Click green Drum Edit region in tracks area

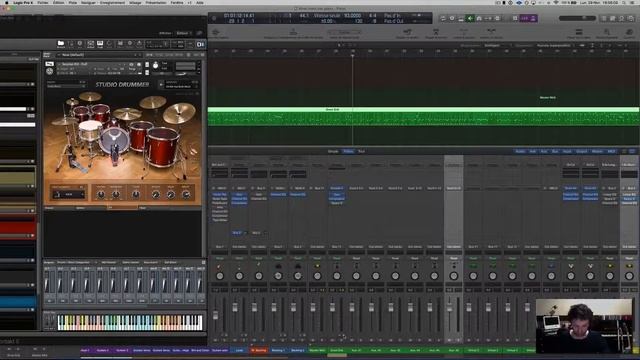pyautogui.click(x=423, y=116)
